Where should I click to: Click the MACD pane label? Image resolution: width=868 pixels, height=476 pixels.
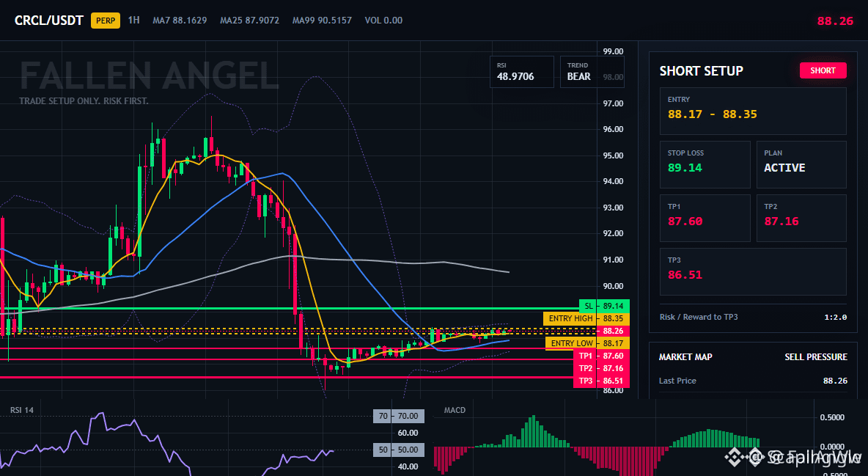(455, 410)
